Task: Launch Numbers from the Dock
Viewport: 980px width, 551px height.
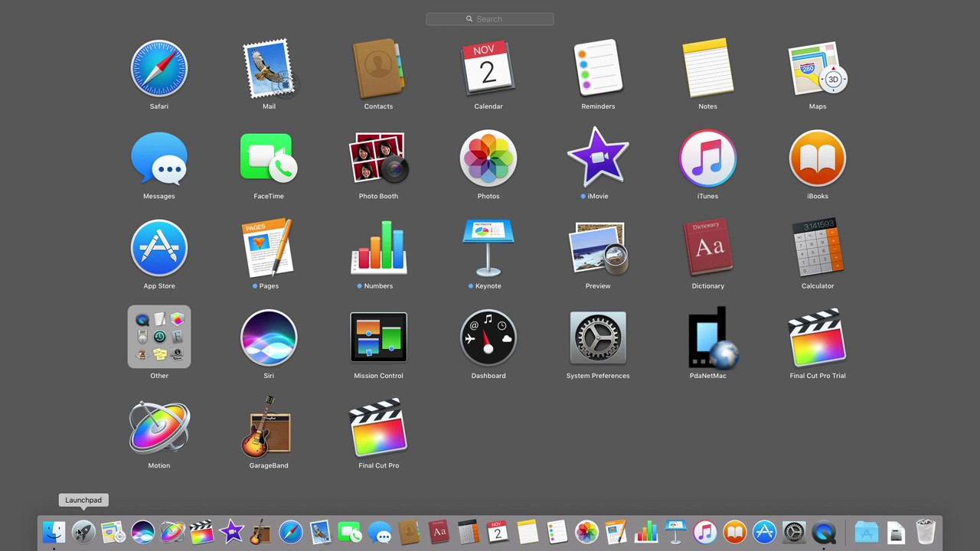Action: point(645,531)
